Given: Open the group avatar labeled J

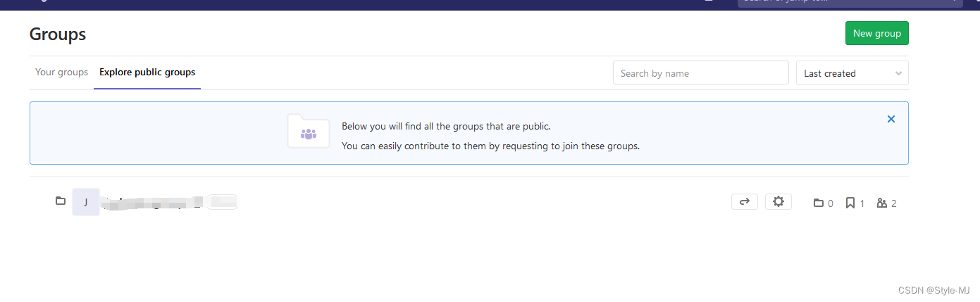Looking at the screenshot, I should point(86,202).
